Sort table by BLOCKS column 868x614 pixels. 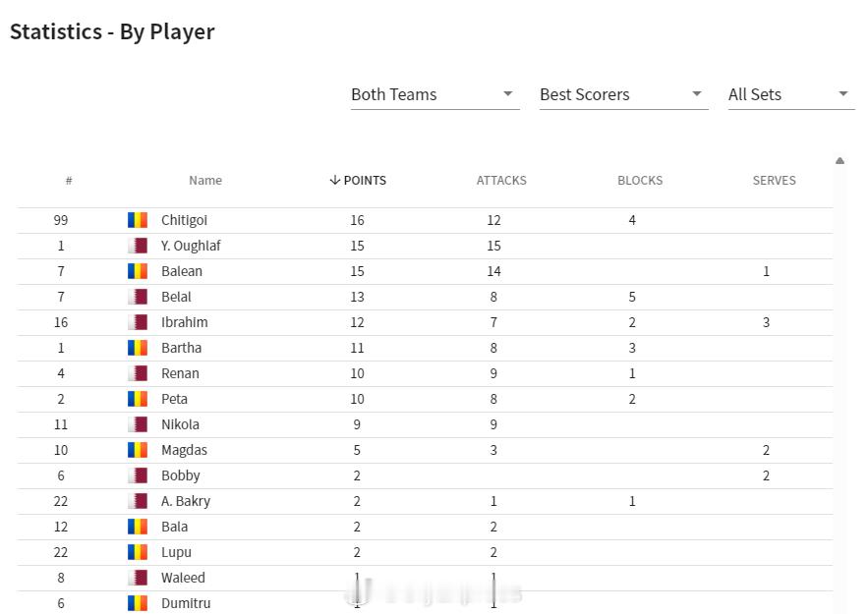pyautogui.click(x=640, y=181)
